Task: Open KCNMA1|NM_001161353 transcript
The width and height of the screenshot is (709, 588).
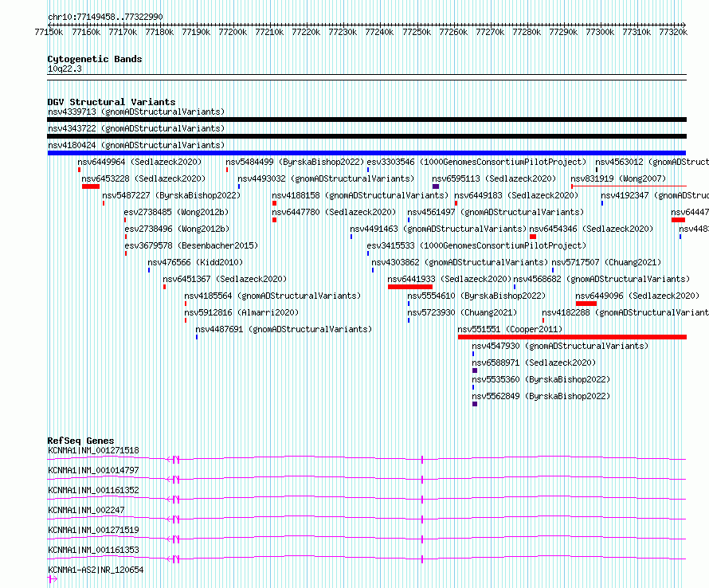Action: (93, 550)
